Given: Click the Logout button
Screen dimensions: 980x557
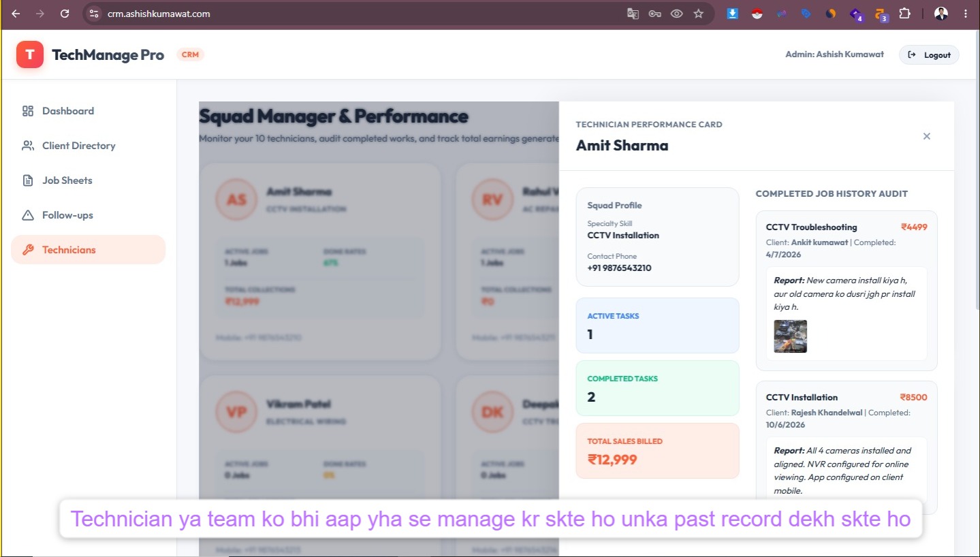Looking at the screenshot, I should point(929,55).
